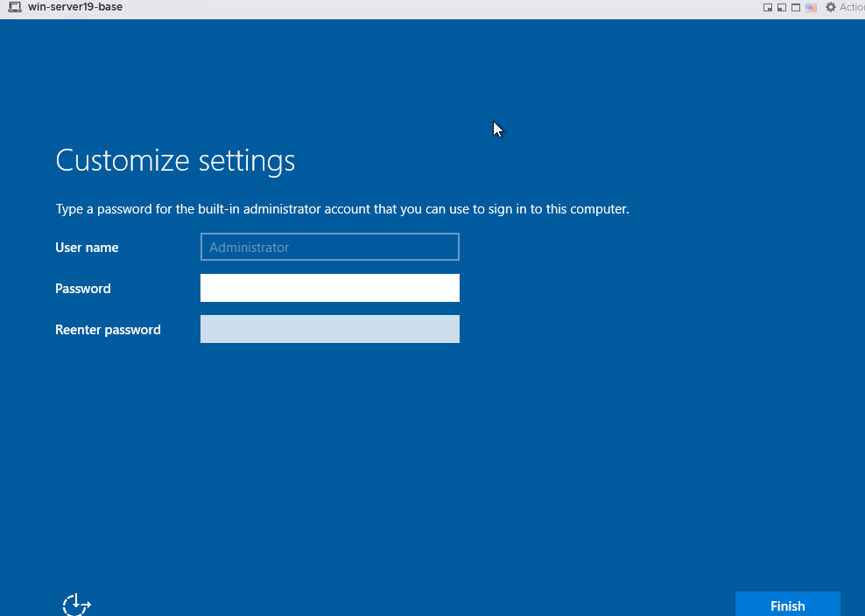Click the "Reenter password" label
The image size is (865, 616).
coord(108,330)
